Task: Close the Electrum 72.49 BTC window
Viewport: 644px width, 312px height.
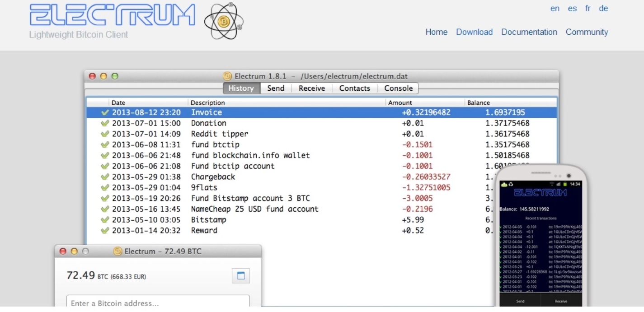Action: (63, 251)
